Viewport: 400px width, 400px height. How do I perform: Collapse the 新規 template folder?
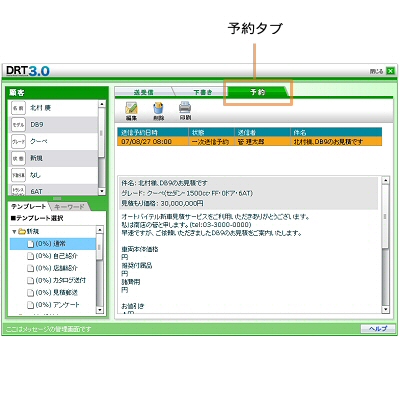point(14,231)
